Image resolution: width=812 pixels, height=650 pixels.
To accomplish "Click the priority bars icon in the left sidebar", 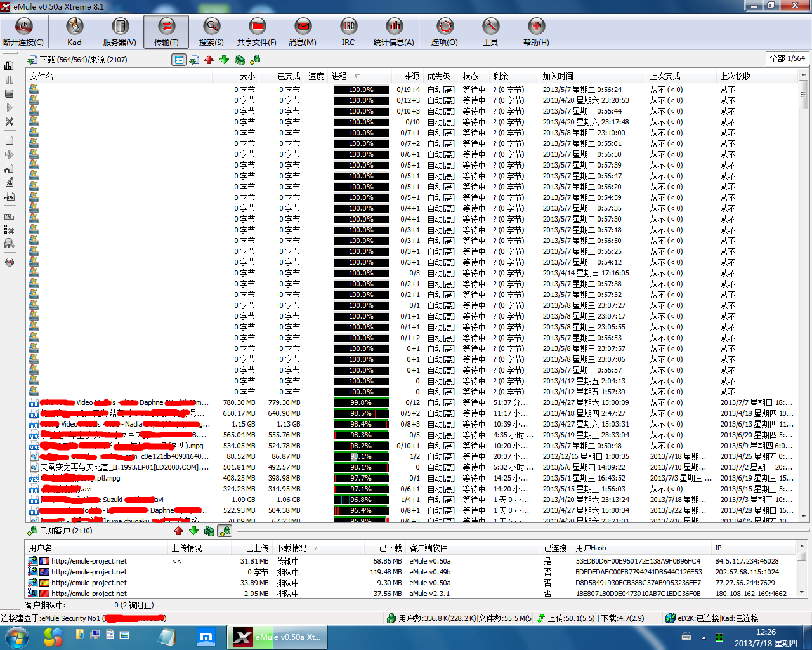I will click(10, 65).
